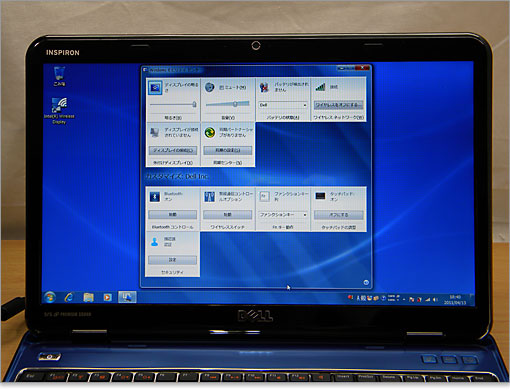Viewport: 510px width, 390px height.
Task: Launch Internet Explorer from the taskbar
Action: (x=69, y=297)
